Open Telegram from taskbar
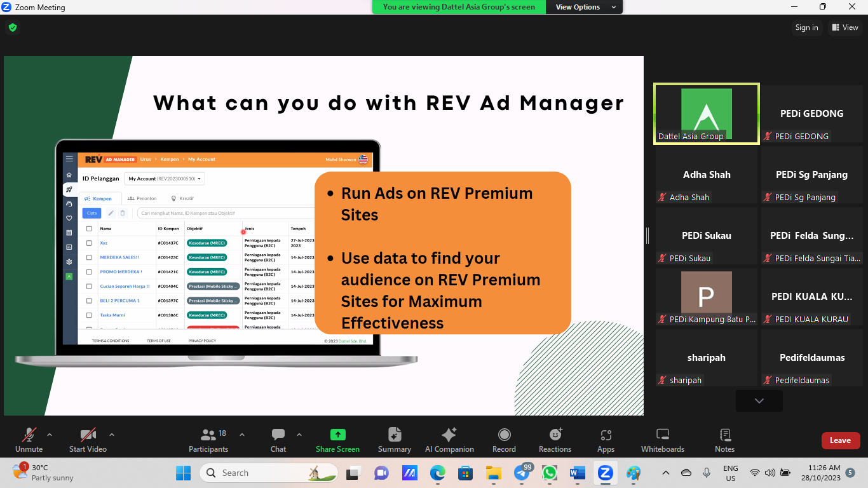Viewport: 868px width, 488px height. [x=522, y=473]
